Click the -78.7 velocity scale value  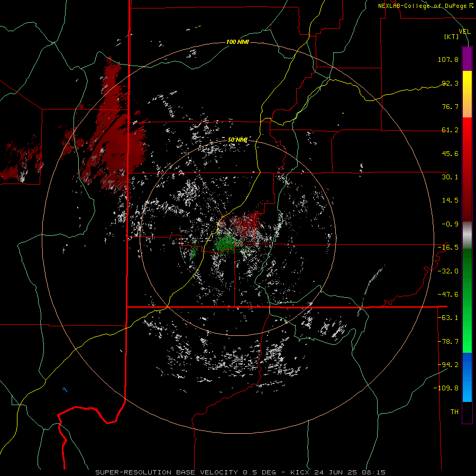pos(448,342)
